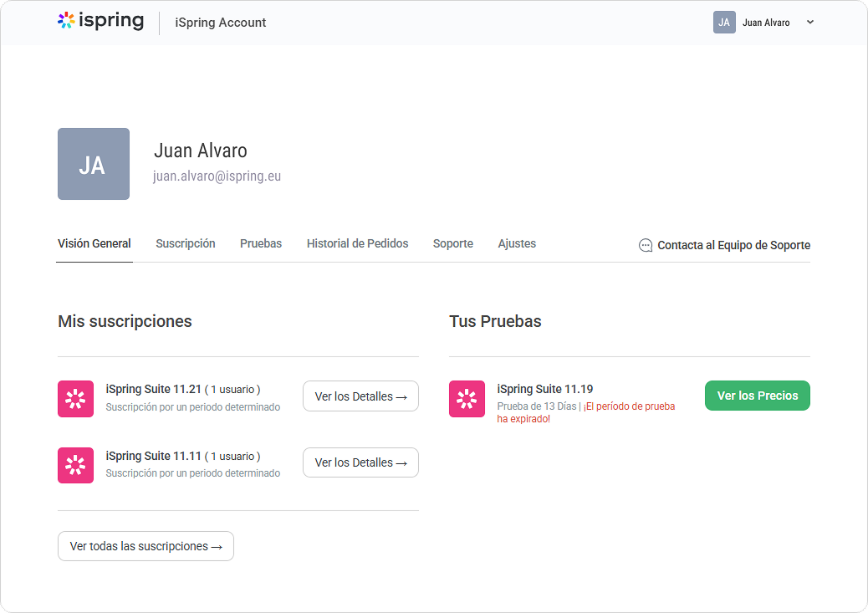Image resolution: width=868 pixels, height=613 pixels.
Task: Open the Soporte tab
Action: coord(453,243)
